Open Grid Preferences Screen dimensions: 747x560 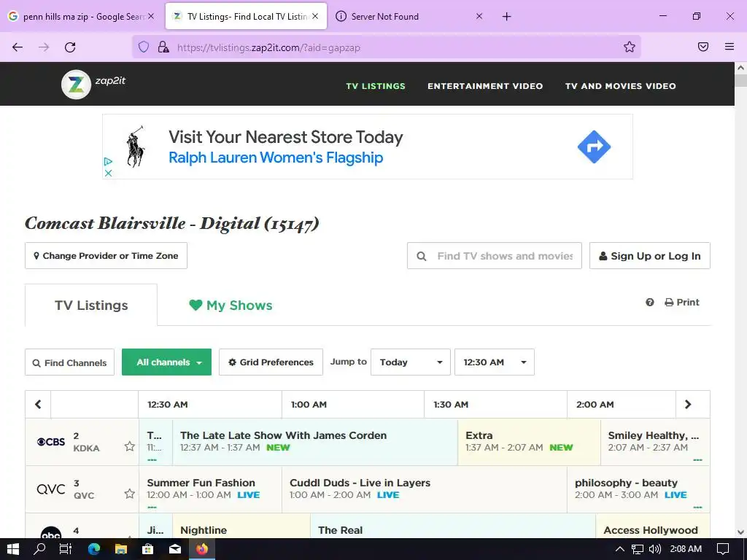click(271, 362)
